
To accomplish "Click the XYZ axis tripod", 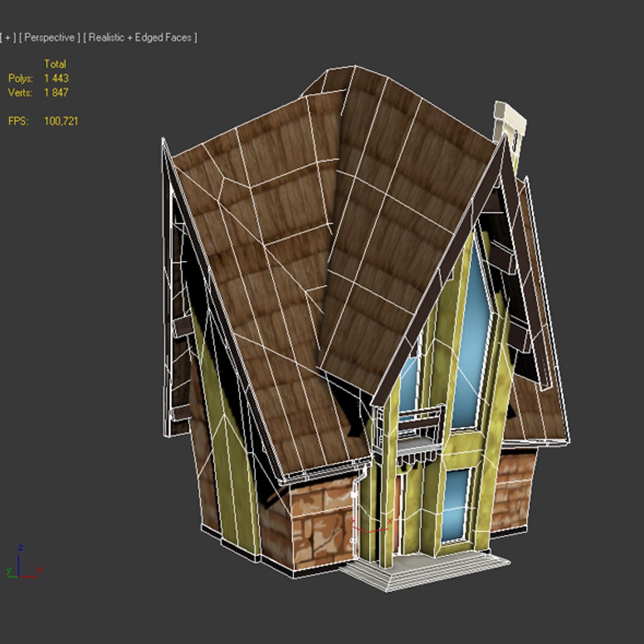I will tap(24, 562).
